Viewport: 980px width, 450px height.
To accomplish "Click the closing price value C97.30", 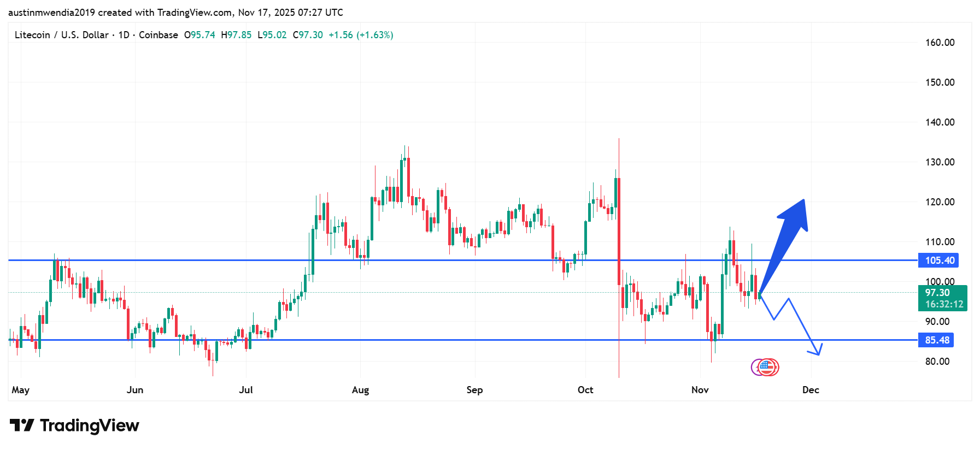I will click(x=308, y=35).
